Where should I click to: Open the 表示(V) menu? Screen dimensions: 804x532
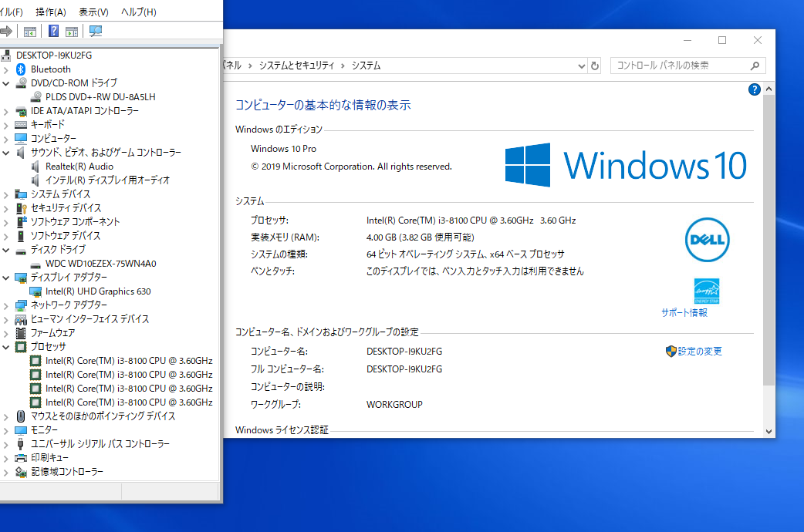[x=93, y=12]
